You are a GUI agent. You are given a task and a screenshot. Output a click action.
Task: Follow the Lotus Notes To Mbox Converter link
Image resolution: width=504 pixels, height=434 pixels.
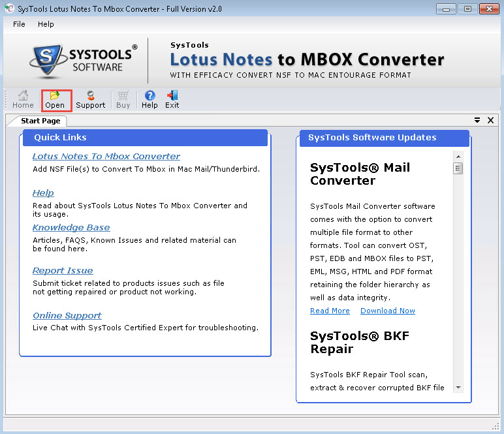(106, 157)
